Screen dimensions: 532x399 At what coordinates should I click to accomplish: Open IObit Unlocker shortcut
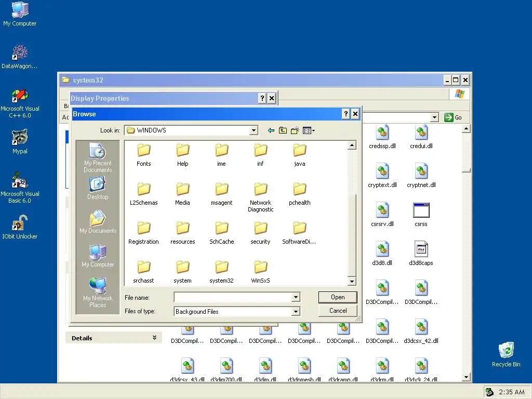click(20, 227)
